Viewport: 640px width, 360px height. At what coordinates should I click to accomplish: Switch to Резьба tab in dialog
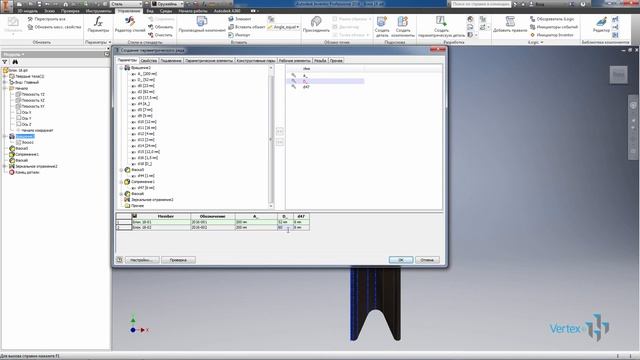[x=320, y=60]
